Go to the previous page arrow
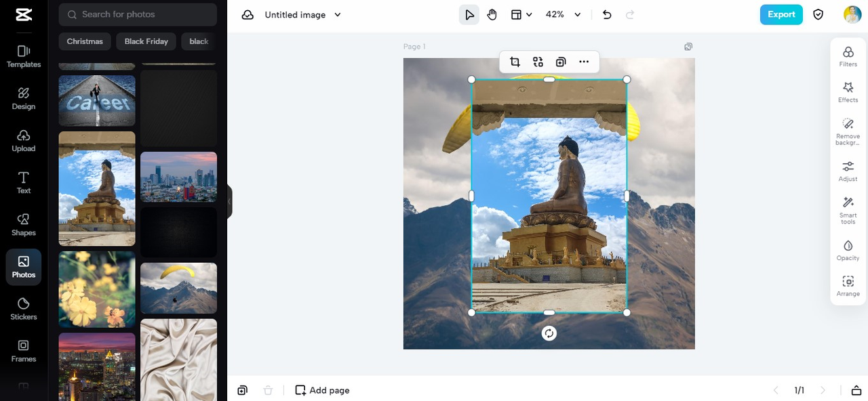The width and height of the screenshot is (868, 401). click(776, 390)
